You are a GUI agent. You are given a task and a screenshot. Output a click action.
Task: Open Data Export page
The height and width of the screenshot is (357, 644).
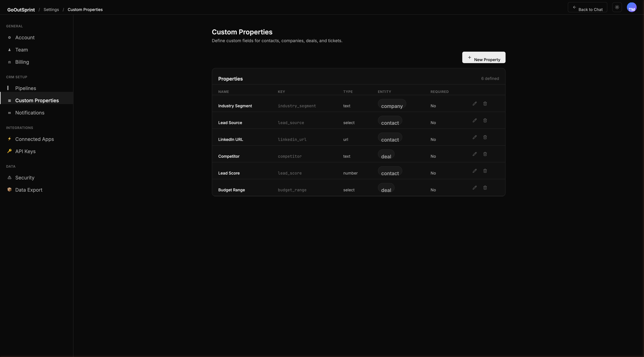click(x=29, y=190)
